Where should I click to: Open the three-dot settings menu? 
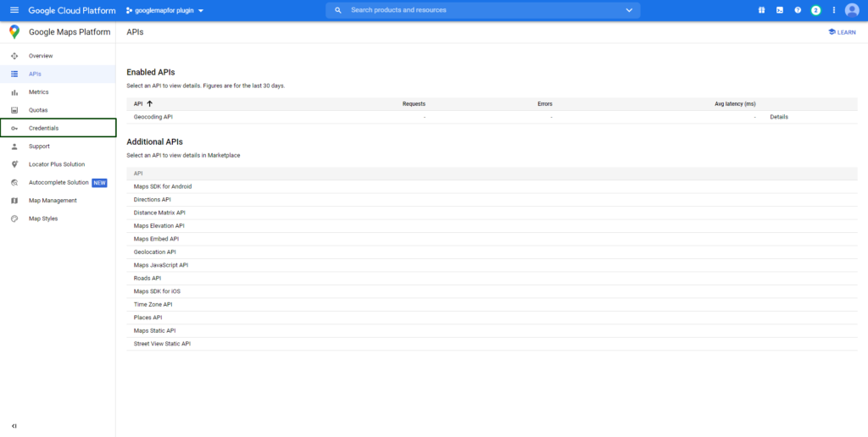coord(834,10)
